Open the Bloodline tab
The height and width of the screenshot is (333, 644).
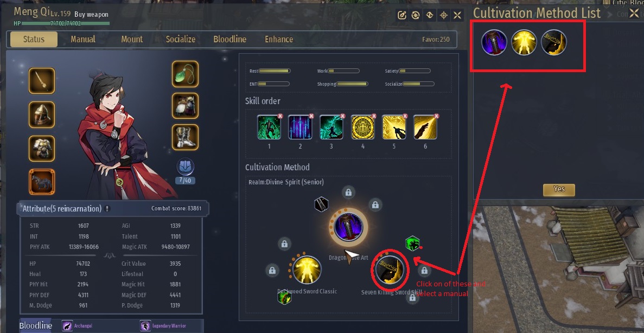point(229,40)
